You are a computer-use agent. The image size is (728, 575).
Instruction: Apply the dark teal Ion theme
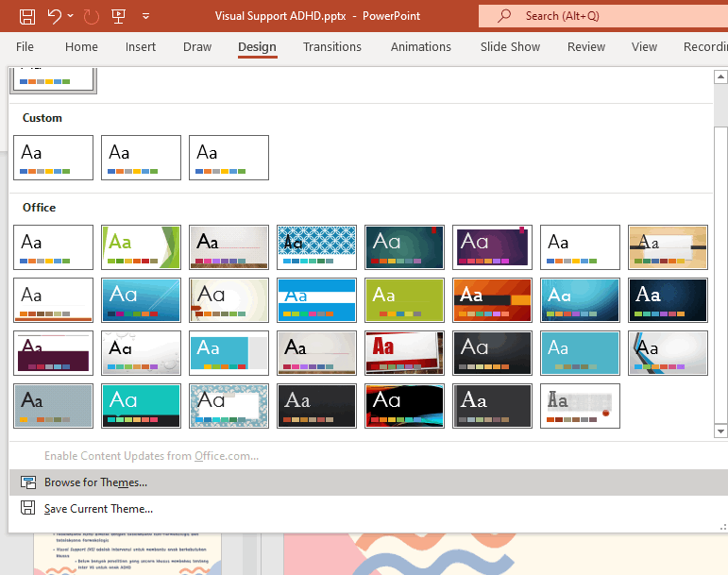coord(404,247)
